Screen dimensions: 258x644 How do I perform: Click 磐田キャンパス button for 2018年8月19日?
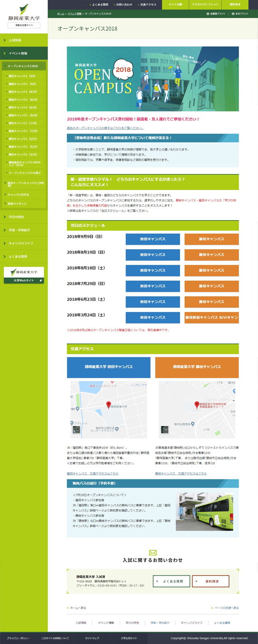(153, 255)
